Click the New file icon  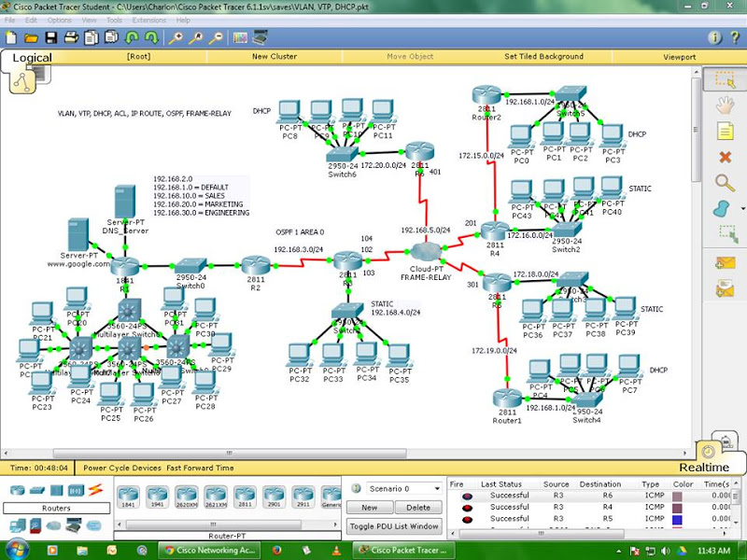[10, 37]
